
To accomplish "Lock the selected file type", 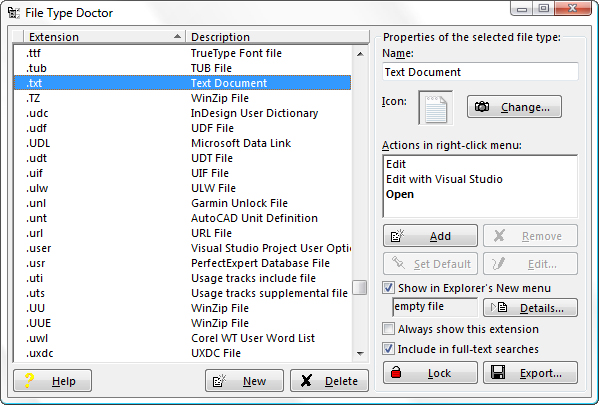I will coord(430,373).
